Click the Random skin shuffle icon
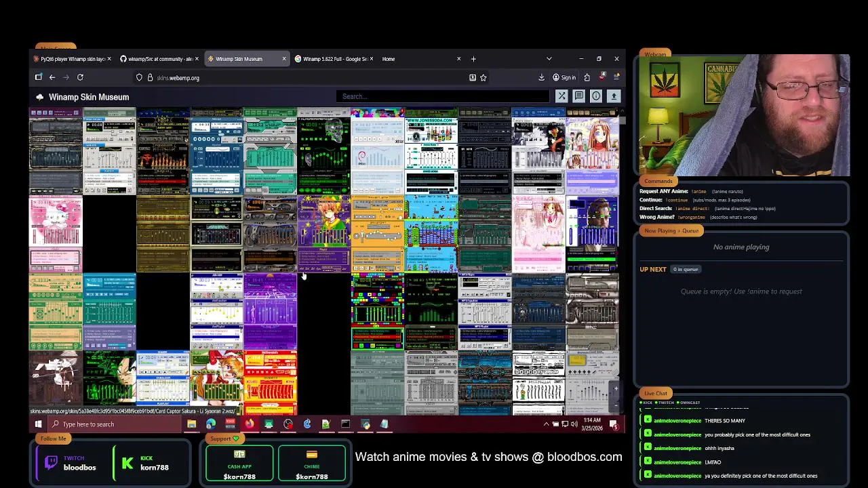The height and width of the screenshot is (488, 868). point(561,96)
